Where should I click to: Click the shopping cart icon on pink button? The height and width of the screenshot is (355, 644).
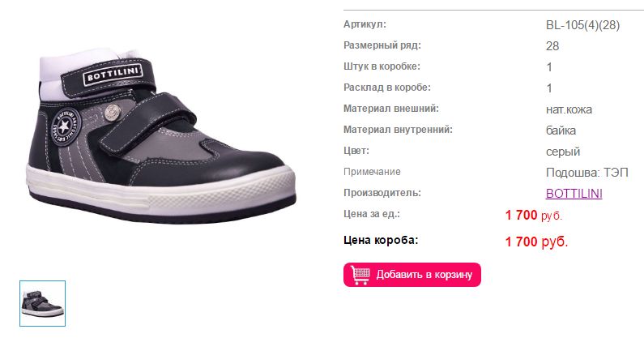tap(360, 275)
